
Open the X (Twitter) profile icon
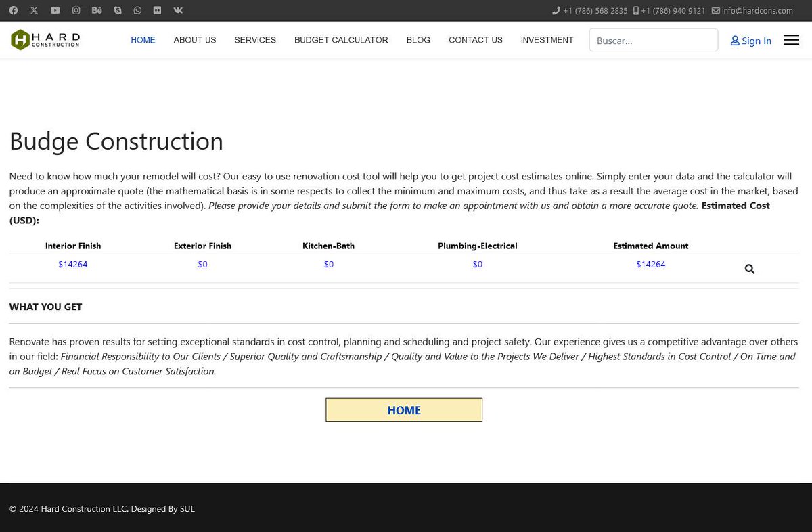(x=35, y=10)
